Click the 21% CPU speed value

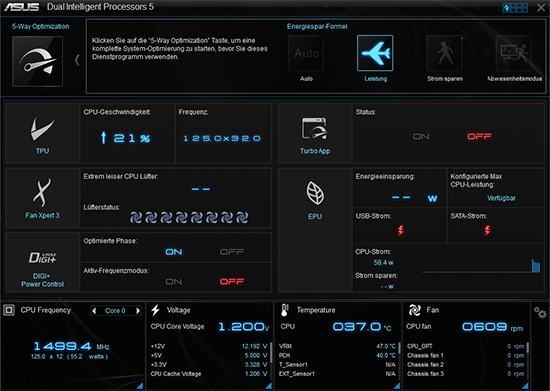click(132, 138)
